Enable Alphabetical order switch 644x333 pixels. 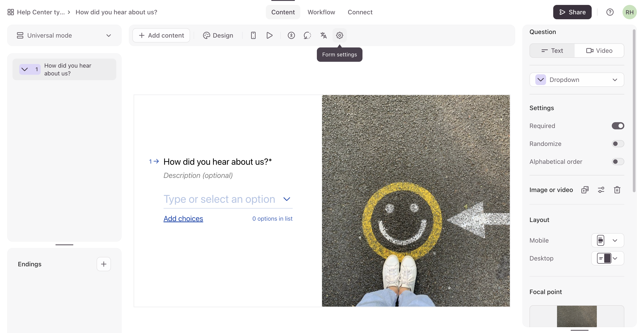tap(618, 161)
